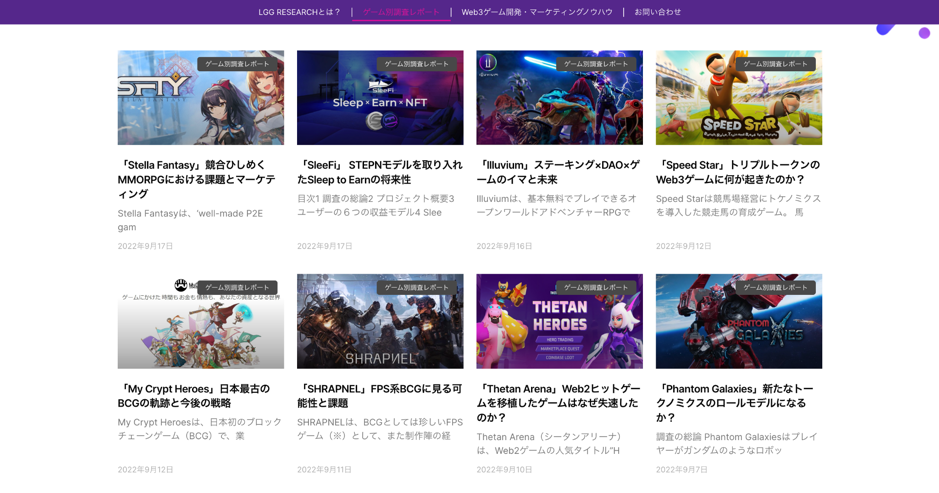Go to お問い合わせ contact page
Screen dimensions: 939x493
pyautogui.click(x=658, y=12)
